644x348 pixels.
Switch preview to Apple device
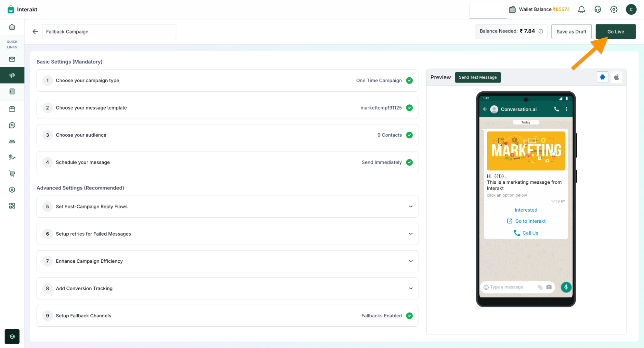(616, 77)
